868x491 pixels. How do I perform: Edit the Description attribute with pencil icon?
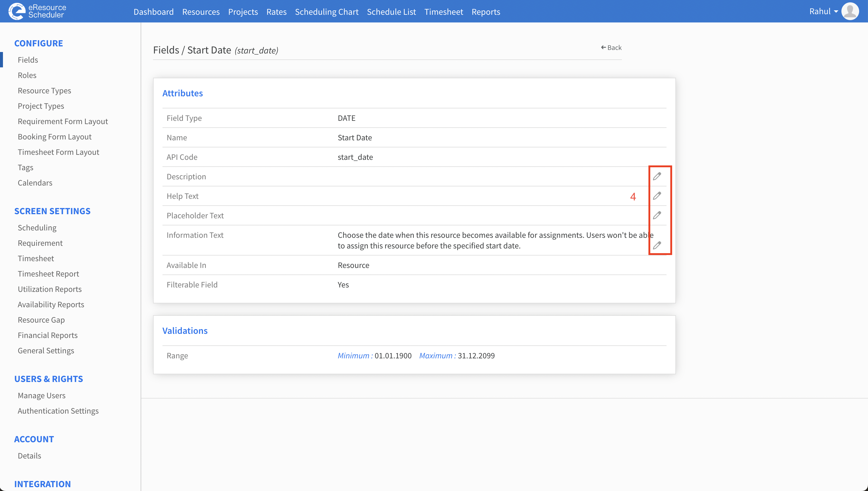point(656,176)
